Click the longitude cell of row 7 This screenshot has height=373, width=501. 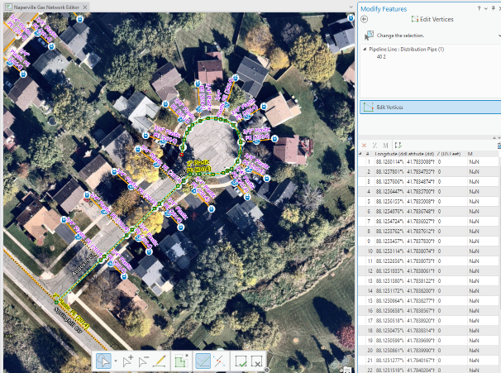pos(390,221)
